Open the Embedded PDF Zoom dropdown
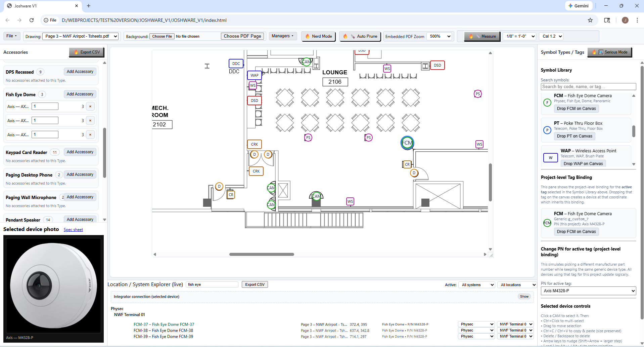Viewport: 644px width, 347px height. pos(440,36)
